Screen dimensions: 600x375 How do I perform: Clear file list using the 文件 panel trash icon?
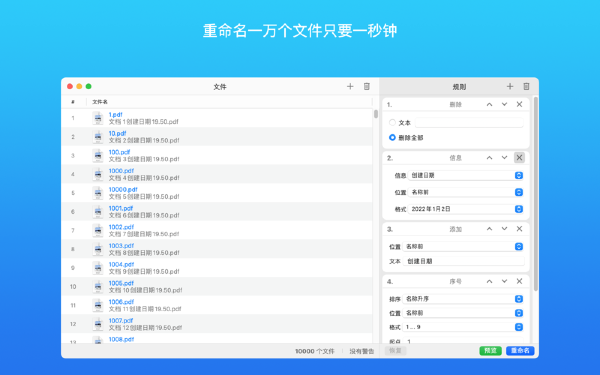pos(367,86)
